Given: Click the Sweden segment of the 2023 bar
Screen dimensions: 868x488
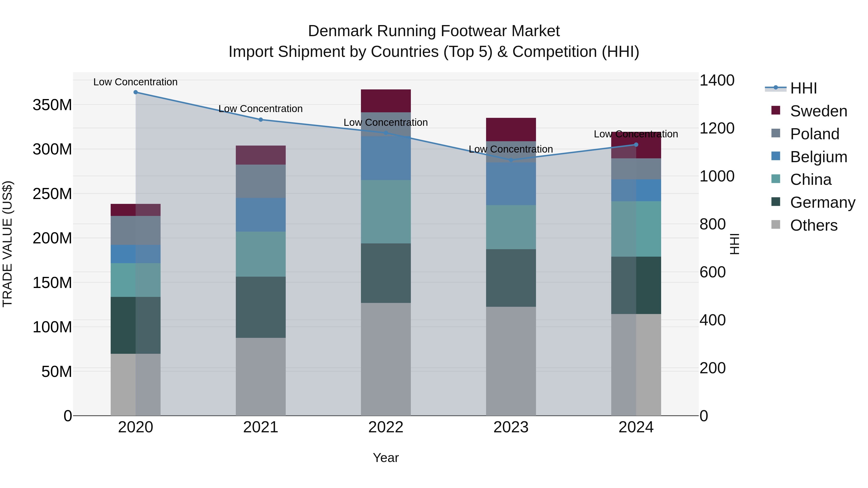Looking at the screenshot, I should 511,130.
